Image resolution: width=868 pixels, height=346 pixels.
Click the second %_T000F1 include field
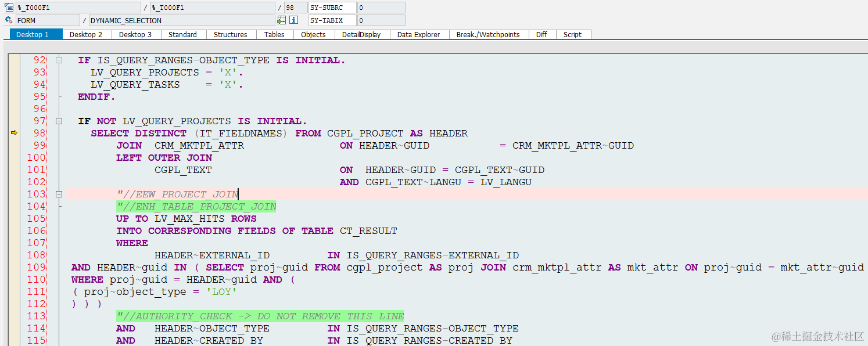coord(212,8)
